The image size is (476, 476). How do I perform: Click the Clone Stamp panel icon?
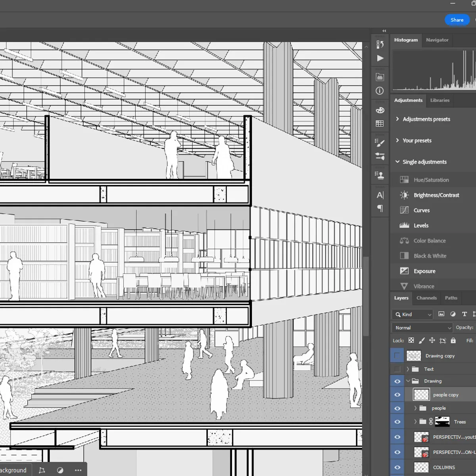coord(380,176)
